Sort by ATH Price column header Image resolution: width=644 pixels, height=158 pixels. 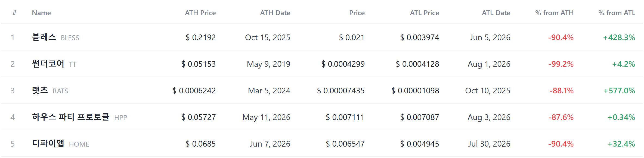coord(200,13)
